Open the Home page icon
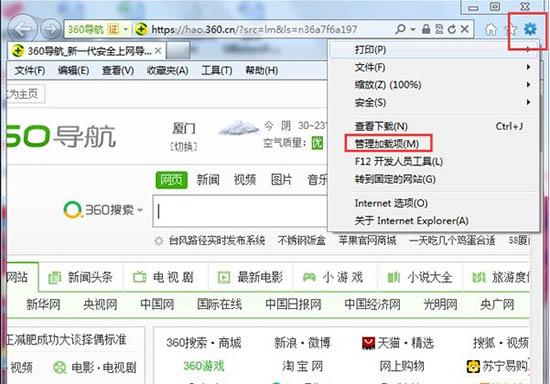This screenshot has height=384, width=550. 491,29
